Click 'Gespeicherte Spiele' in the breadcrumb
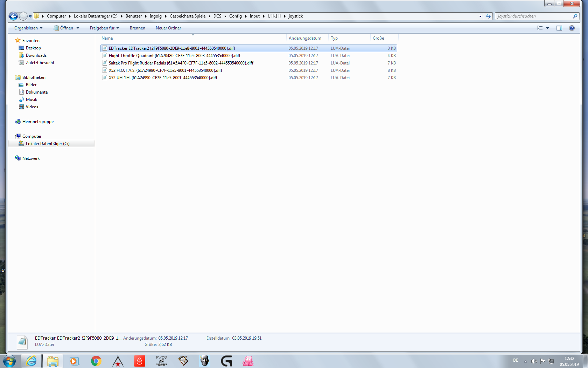The image size is (588, 368). click(x=188, y=16)
